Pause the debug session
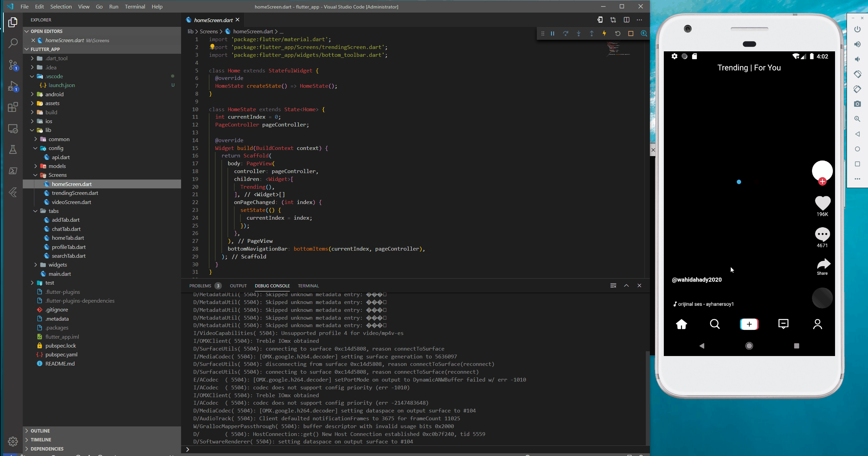868x456 pixels. pos(552,33)
